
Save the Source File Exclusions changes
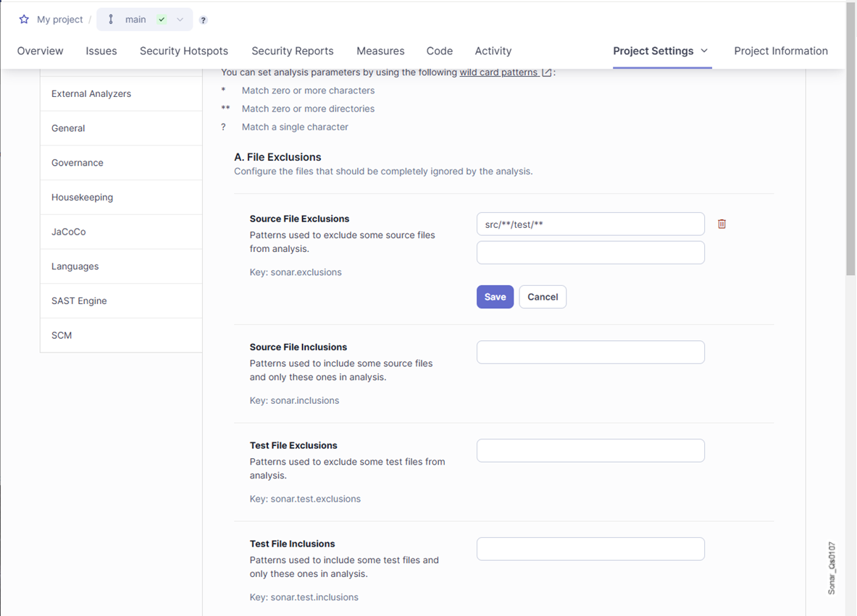(495, 297)
